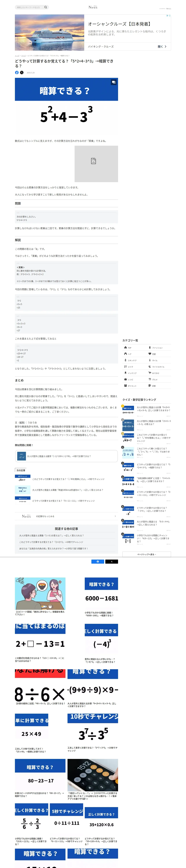Click the black X share button at article bottom
Screen dimensions: 186x868
tap(112, 562)
